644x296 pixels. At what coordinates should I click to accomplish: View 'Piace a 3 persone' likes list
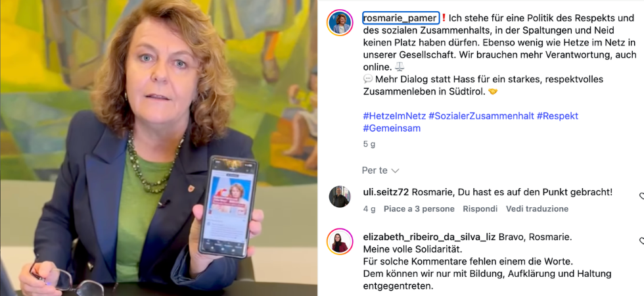point(419,209)
